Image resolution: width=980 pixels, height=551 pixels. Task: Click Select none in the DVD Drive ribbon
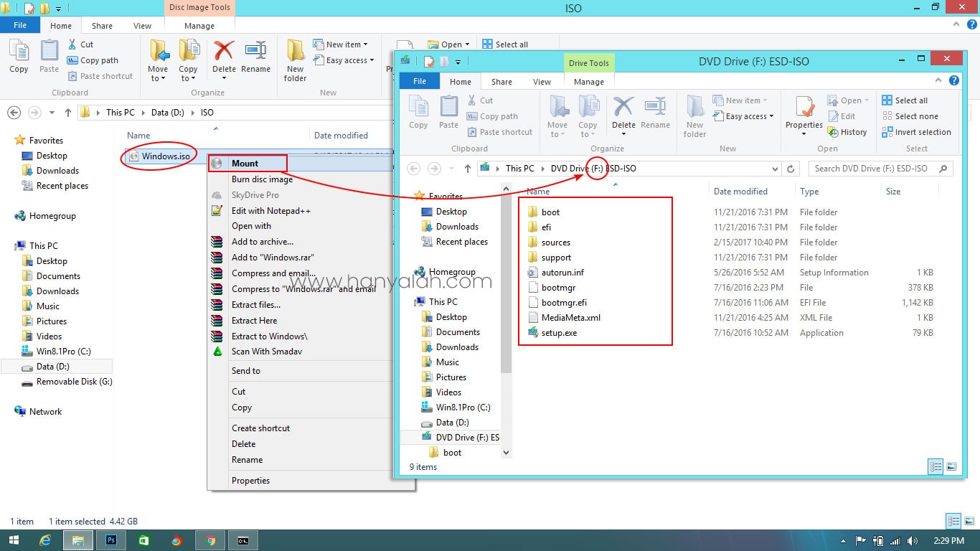[x=910, y=116]
